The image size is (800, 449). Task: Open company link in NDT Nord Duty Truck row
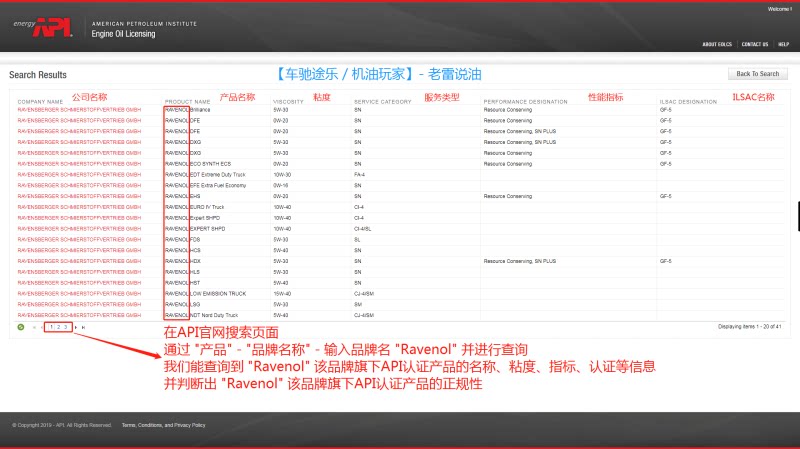(x=79, y=315)
